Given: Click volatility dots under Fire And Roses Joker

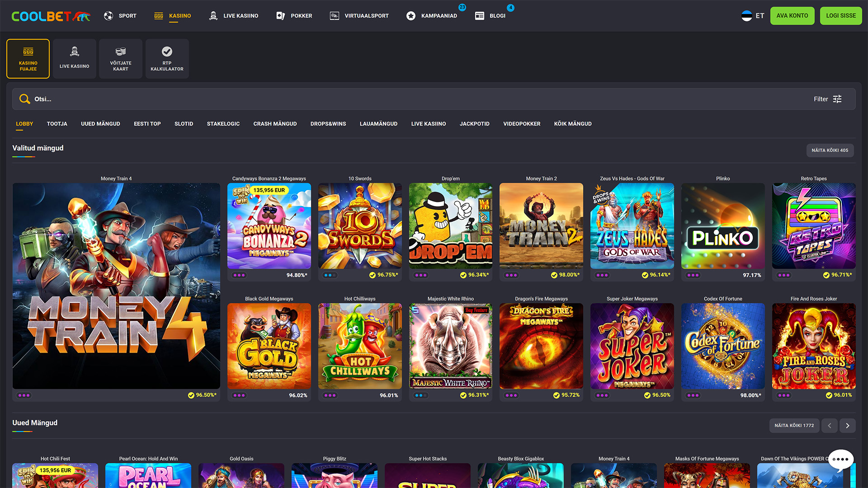Looking at the screenshot, I should pyautogui.click(x=784, y=395).
